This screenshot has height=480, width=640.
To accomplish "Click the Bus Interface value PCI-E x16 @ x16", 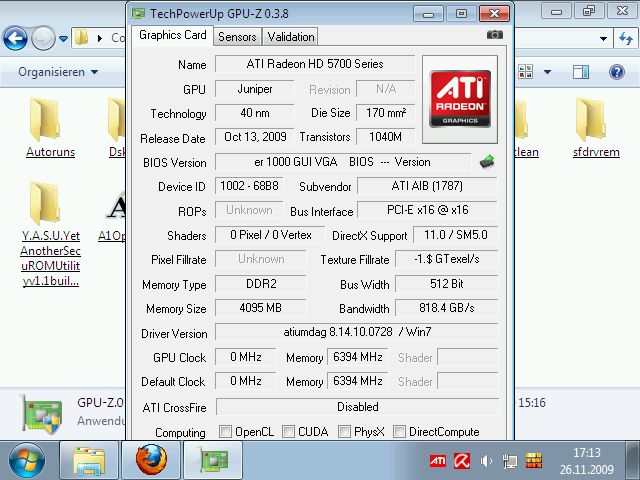I will (427, 210).
